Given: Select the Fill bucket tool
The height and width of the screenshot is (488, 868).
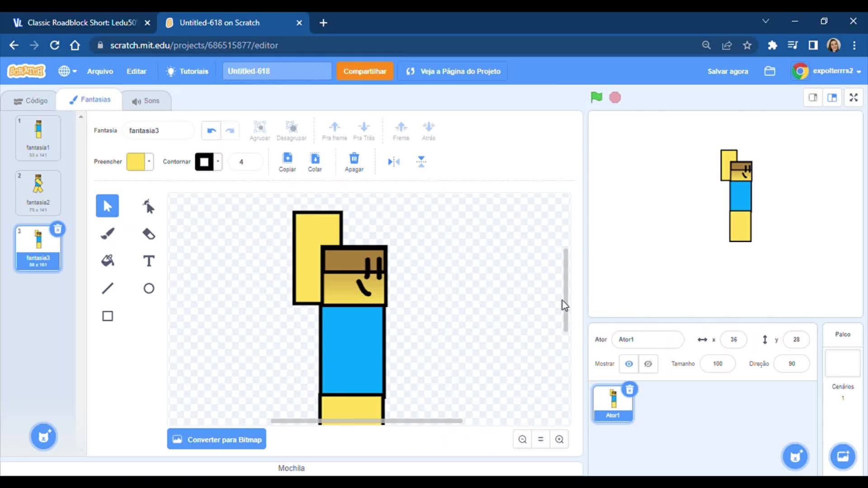Looking at the screenshot, I should (107, 261).
